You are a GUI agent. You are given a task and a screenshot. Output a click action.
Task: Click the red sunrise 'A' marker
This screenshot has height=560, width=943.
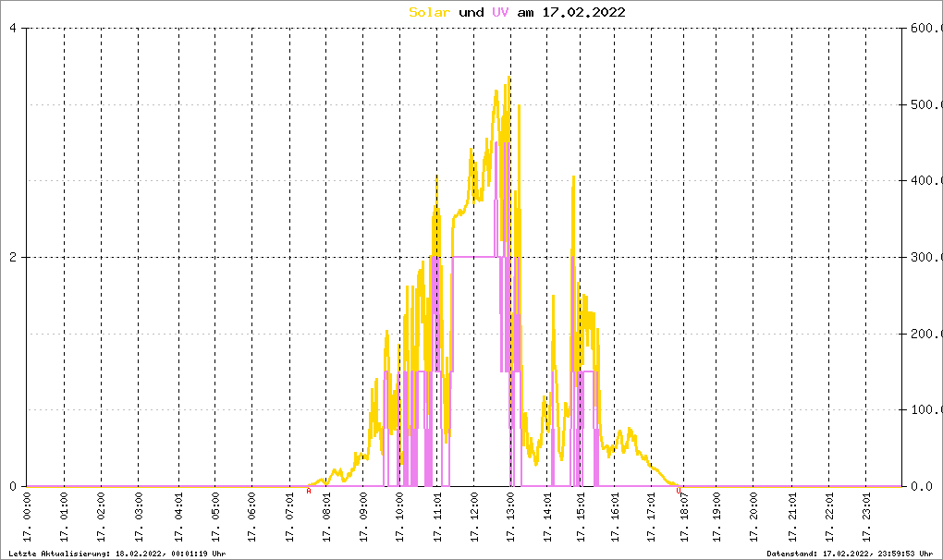(x=309, y=491)
